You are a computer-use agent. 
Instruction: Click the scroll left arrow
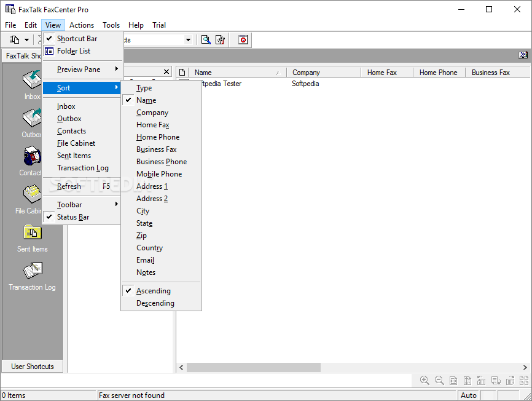tap(181, 367)
